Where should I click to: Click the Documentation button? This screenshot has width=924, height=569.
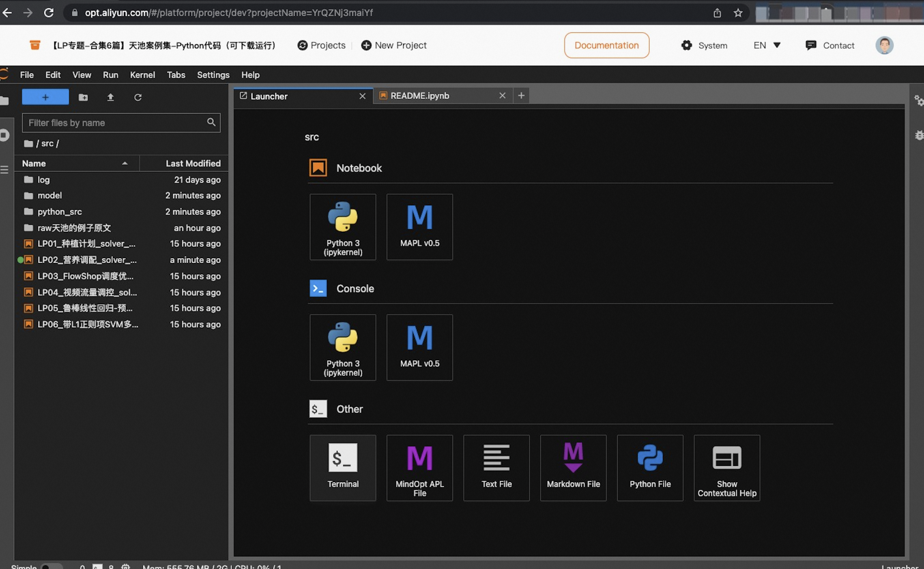tap(606, 45)
